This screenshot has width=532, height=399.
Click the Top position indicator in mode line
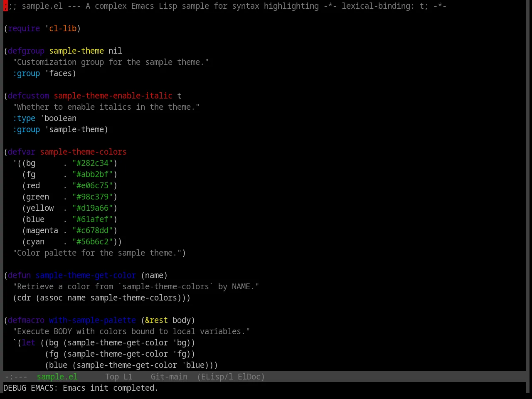tap(112, 377)
